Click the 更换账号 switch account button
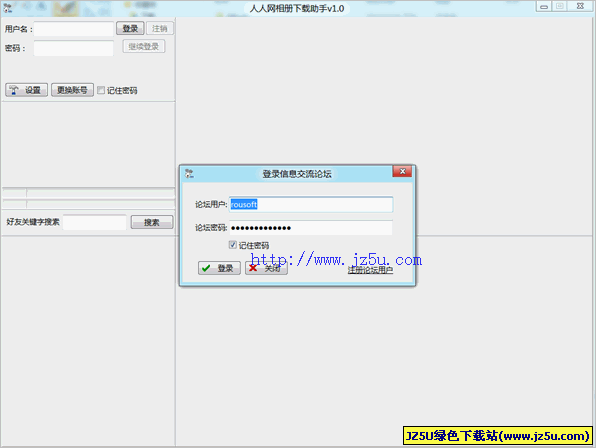 (72, 90)
